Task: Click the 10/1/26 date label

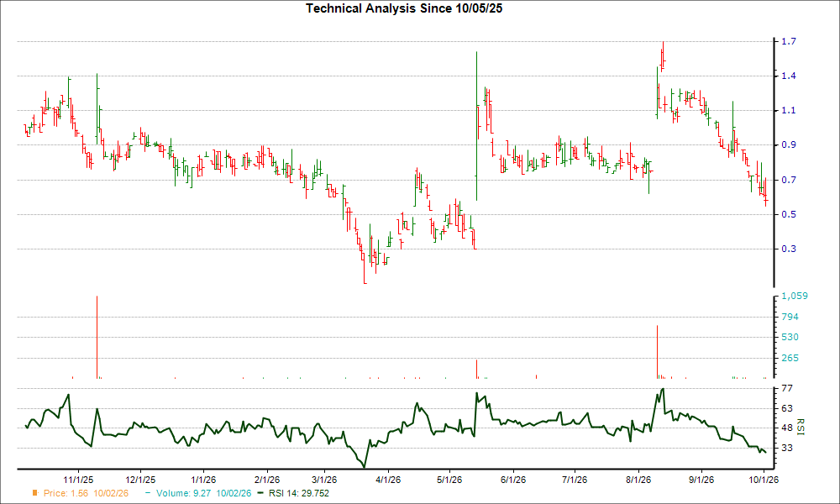Action: (x=764, y=480)
